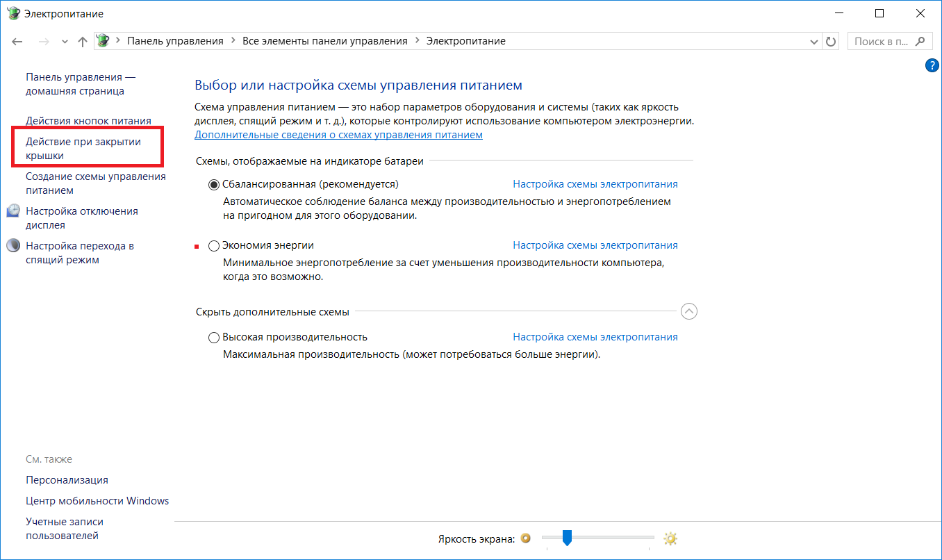Expand the chevron before Панель управления breadcrumb
This screenshot has width=942, height=560.
118,41
